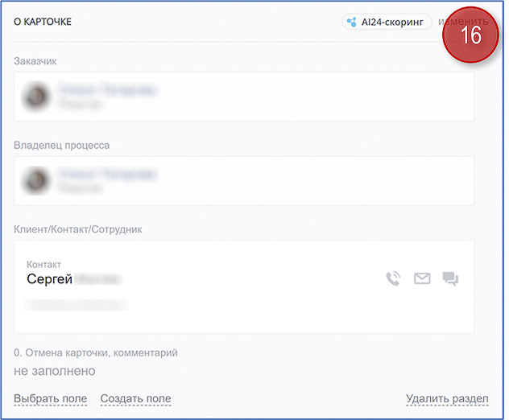
Task: Send email via envelope icon for Сергей
Action: click(x=422, y=278)
